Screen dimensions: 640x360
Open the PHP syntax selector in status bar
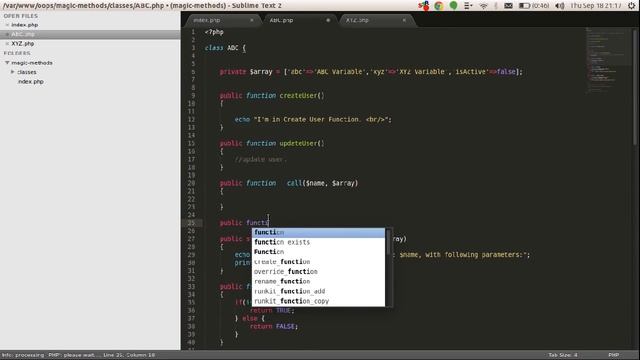(614, 355)
